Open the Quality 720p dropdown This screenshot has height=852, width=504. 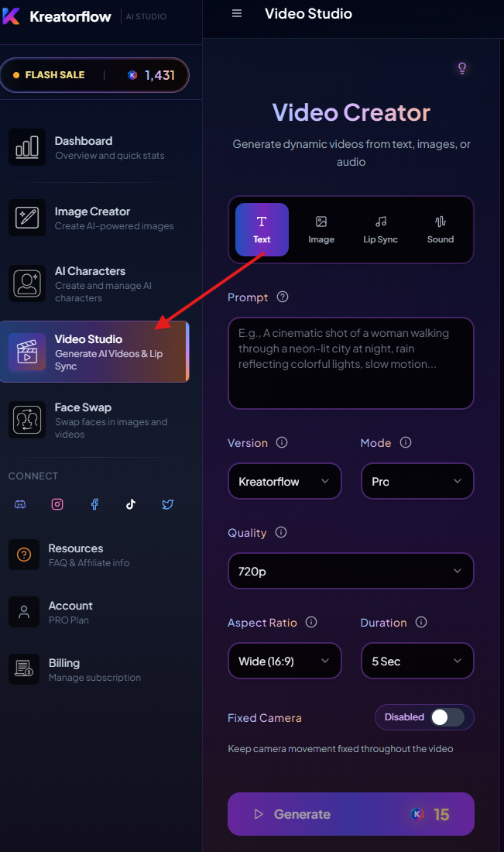[350, 572]
